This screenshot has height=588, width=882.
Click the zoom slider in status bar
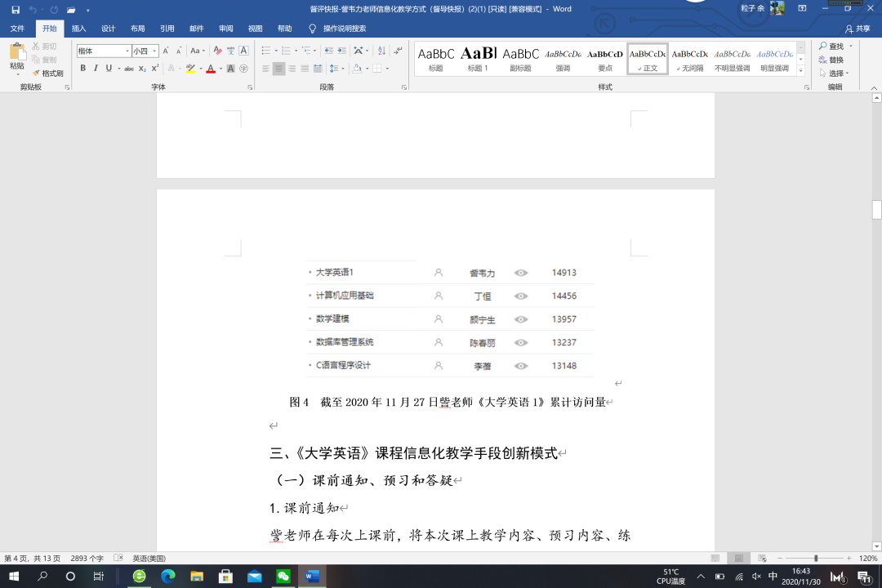(816, 559)
